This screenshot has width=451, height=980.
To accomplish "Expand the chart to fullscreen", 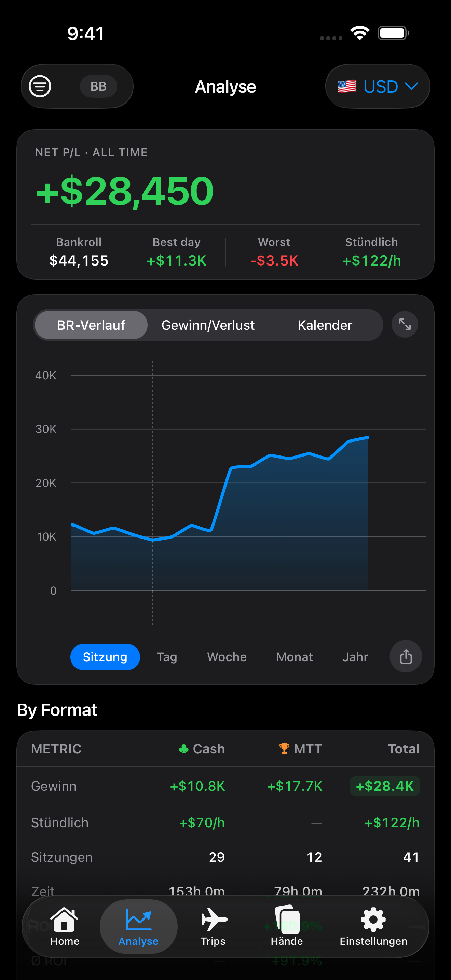I will 405,325.
